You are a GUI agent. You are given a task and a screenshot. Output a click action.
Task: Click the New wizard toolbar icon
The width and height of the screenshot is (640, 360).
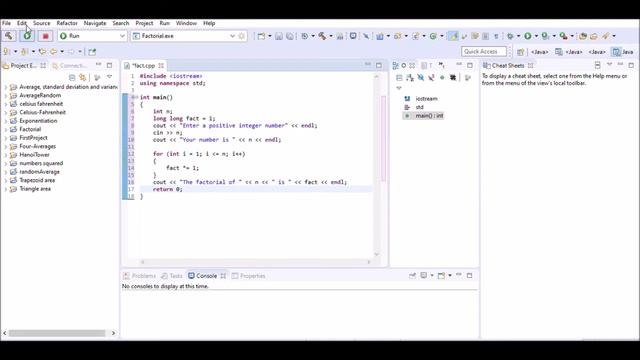(x=261, y=36)
